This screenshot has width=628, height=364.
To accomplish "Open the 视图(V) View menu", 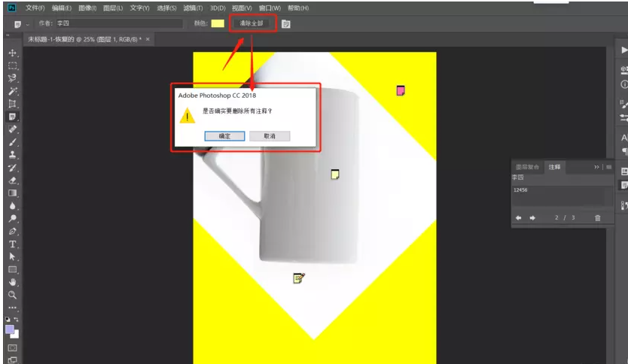I will (x=242, y=8).
